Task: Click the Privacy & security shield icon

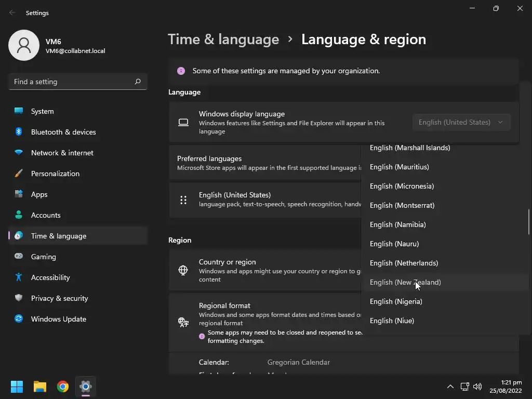Action: (x=19, y=298)
